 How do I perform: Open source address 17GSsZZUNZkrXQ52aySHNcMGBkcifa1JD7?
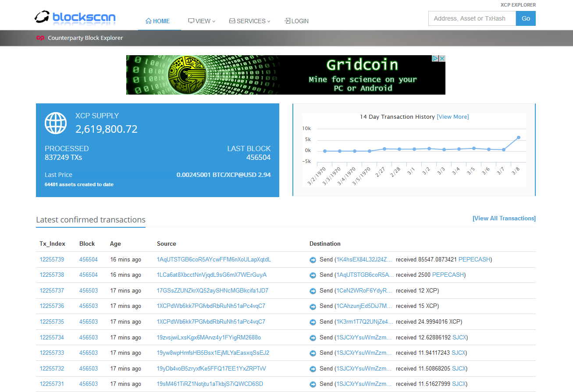213,290
